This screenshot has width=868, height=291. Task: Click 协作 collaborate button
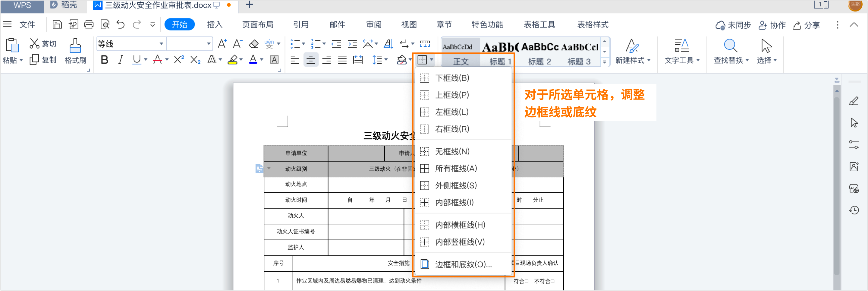pyautogui.click(x=772, y=25)
